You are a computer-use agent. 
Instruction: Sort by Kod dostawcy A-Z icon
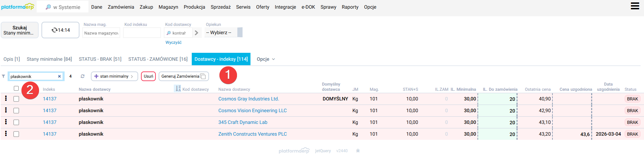tap(178, 89)
